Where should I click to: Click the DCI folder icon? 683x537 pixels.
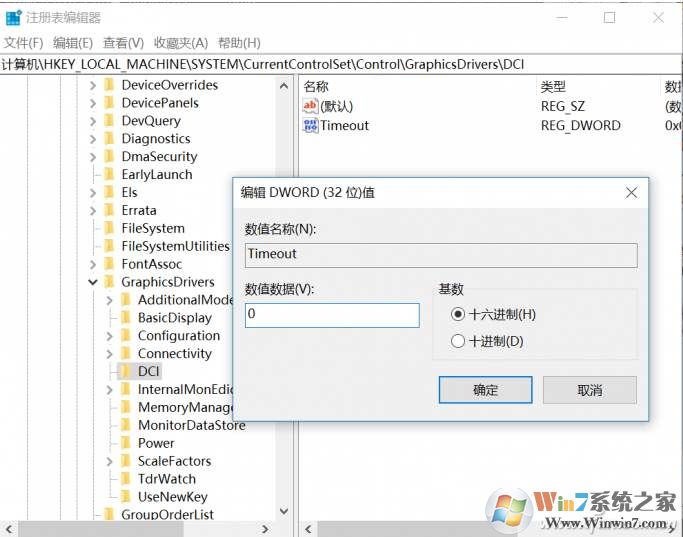point(125,371)
